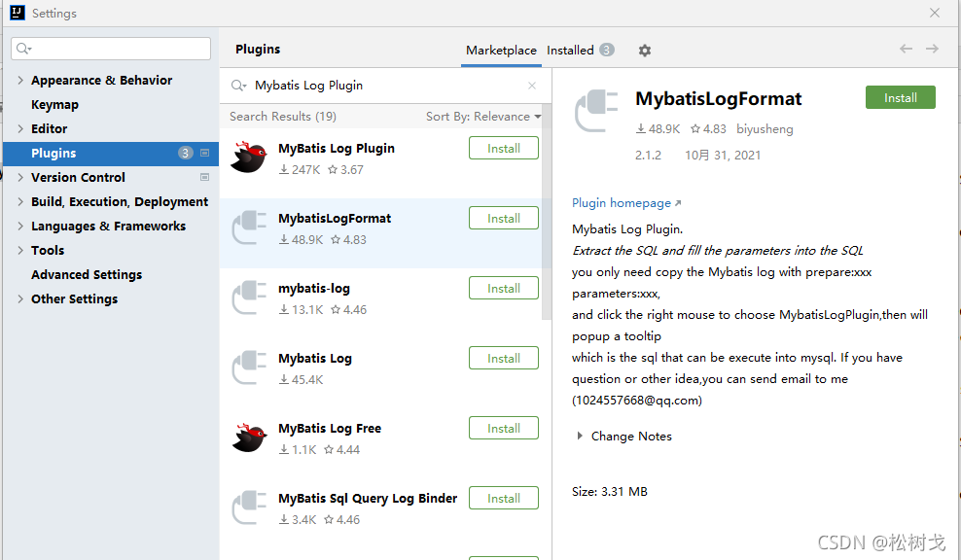The height and width of the screenshot is (560, 961).
Task: Open Advanced Settings
Action: tap(87, 274)
